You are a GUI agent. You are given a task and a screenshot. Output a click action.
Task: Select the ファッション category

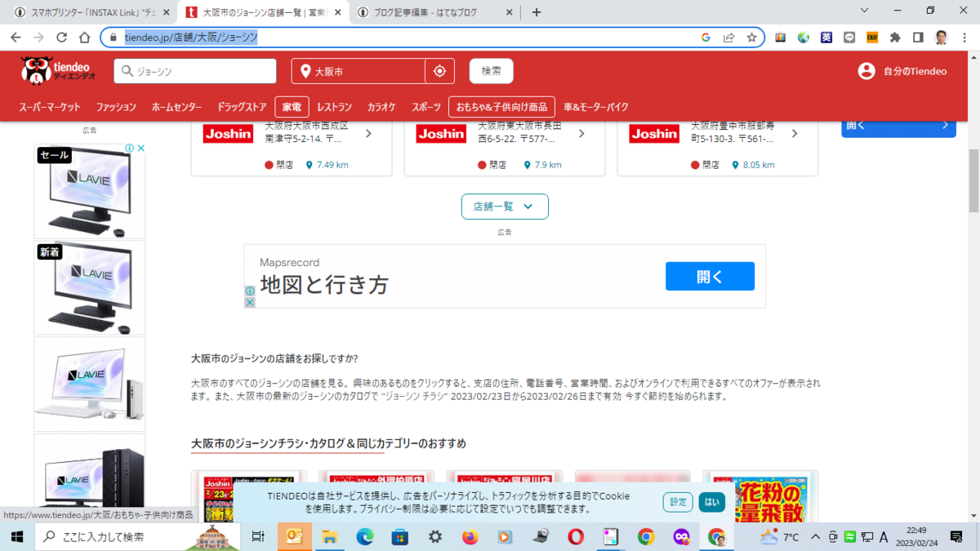[116, 107]
